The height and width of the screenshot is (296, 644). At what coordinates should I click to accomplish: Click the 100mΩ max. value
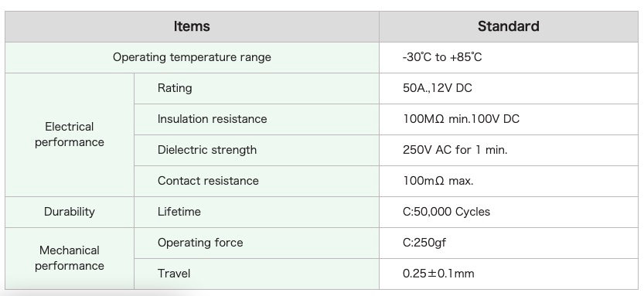coord(438,181)
